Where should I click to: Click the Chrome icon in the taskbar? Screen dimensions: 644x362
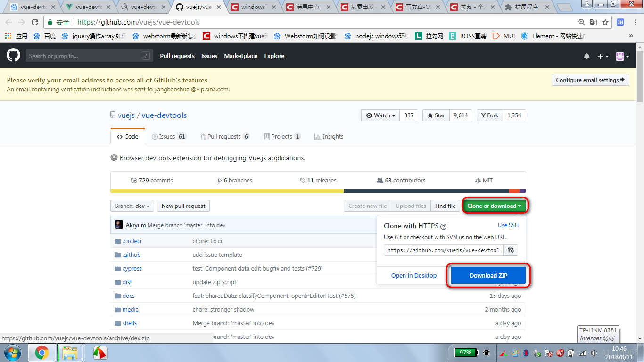point(41,353)
